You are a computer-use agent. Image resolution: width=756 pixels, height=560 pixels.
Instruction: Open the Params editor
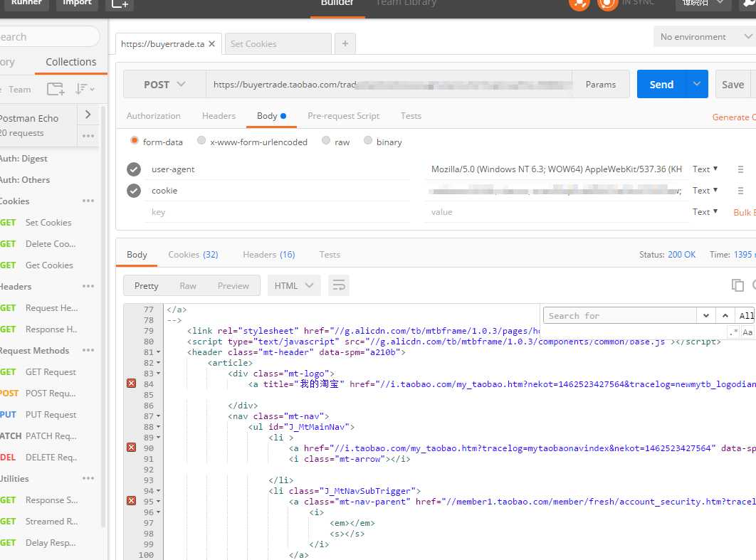click(600, 85)
